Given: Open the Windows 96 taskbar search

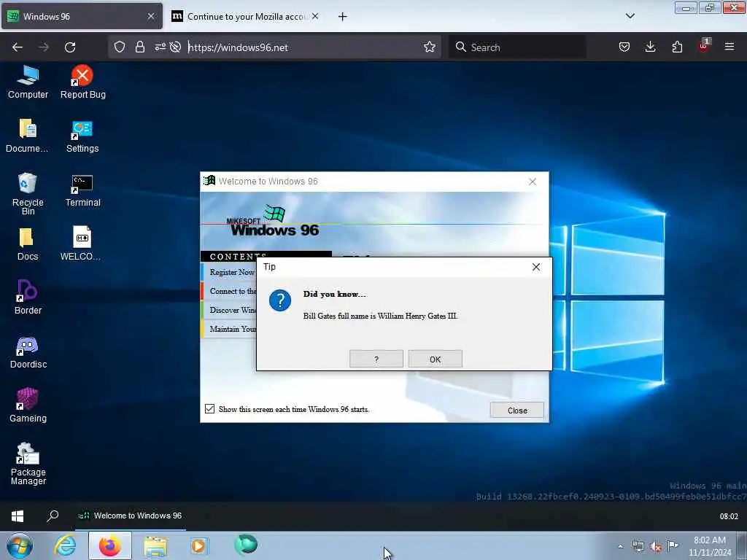Looking at the screenshot, I should [x=53, y=516].
